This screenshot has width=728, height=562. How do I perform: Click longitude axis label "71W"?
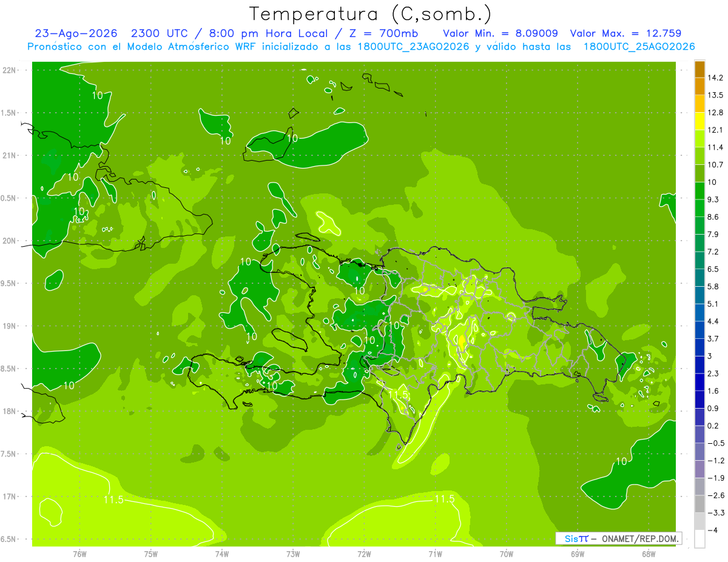pos(435,554)
